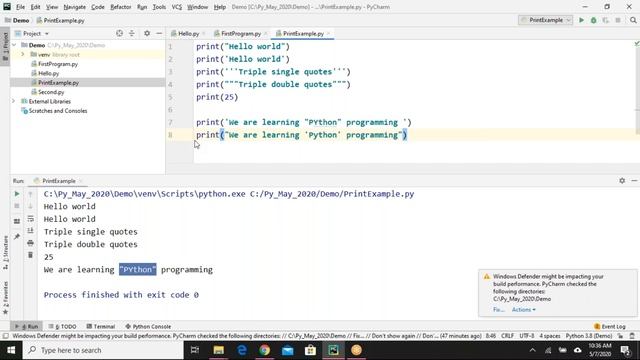The image size is (640, 360).
Task: Open the 6: TODO tool window
Action: click(62, 327)
